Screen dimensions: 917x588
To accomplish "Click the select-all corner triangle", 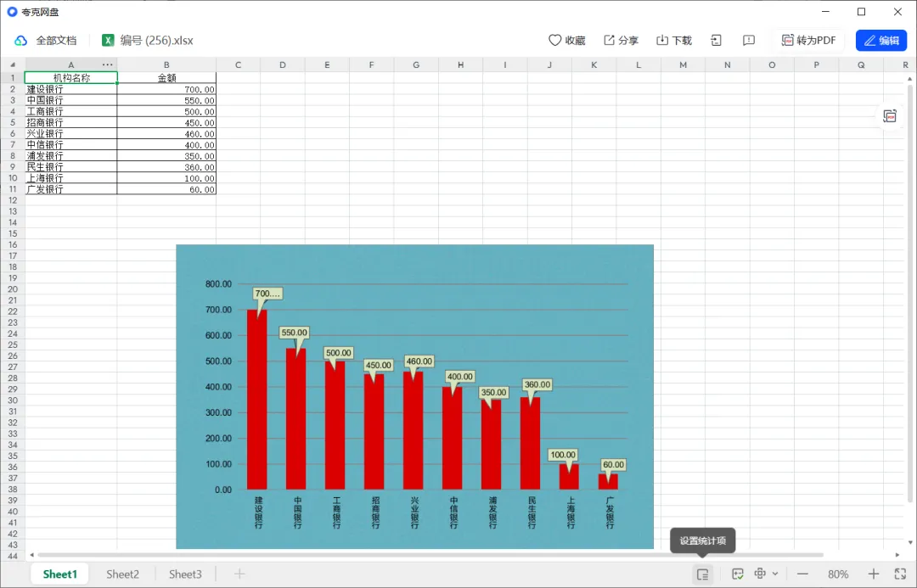I will pyautogui.click(x=12, y=64).
